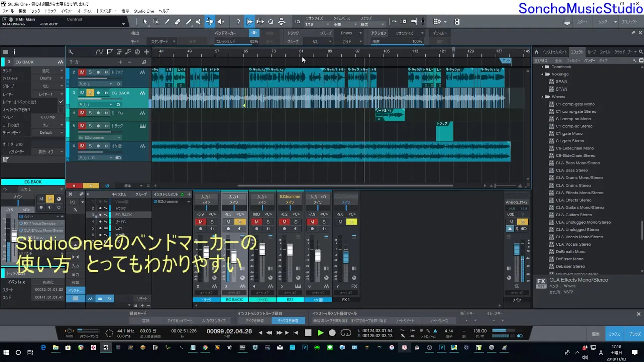644x362 pixels.
Task: Click the ブラウズ button
Action: coord(635,334)
